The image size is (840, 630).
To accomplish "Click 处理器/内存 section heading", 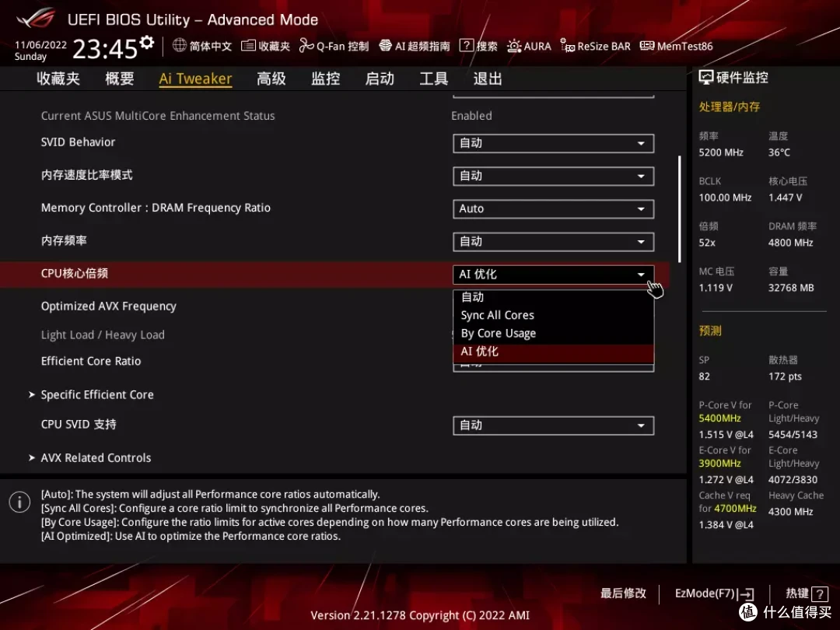I will pyautogui.click(x=729, y=107).
